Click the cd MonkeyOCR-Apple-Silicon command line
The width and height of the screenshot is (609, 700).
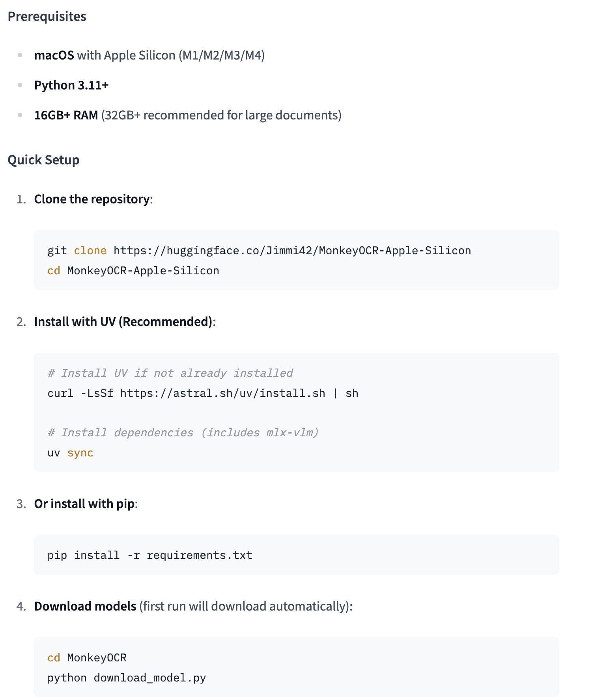[133, 271]
